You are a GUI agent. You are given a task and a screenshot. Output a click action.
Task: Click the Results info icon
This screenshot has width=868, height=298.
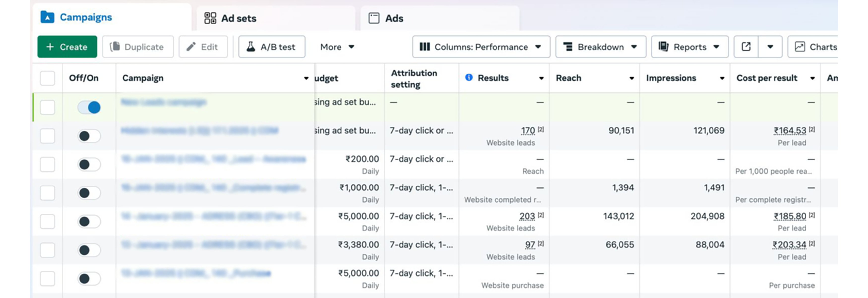pyautogui.click(x=469, y=78)
